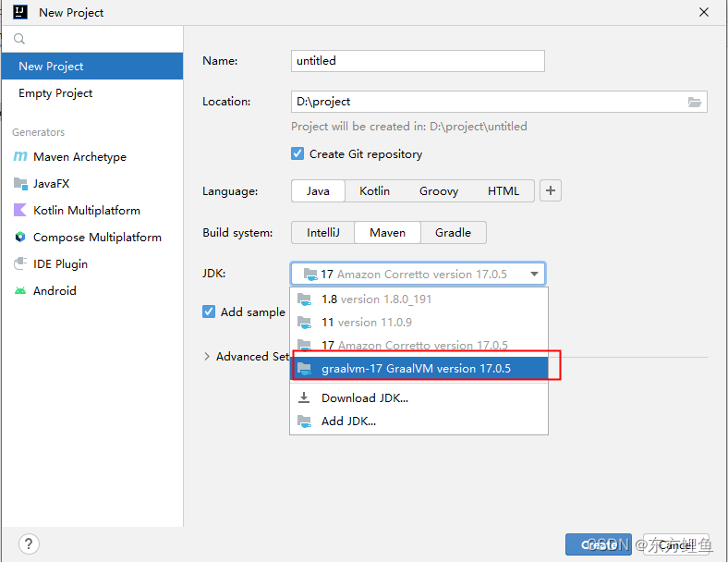Select Groovy language option
728x562 pixels.
click(439, 191)
